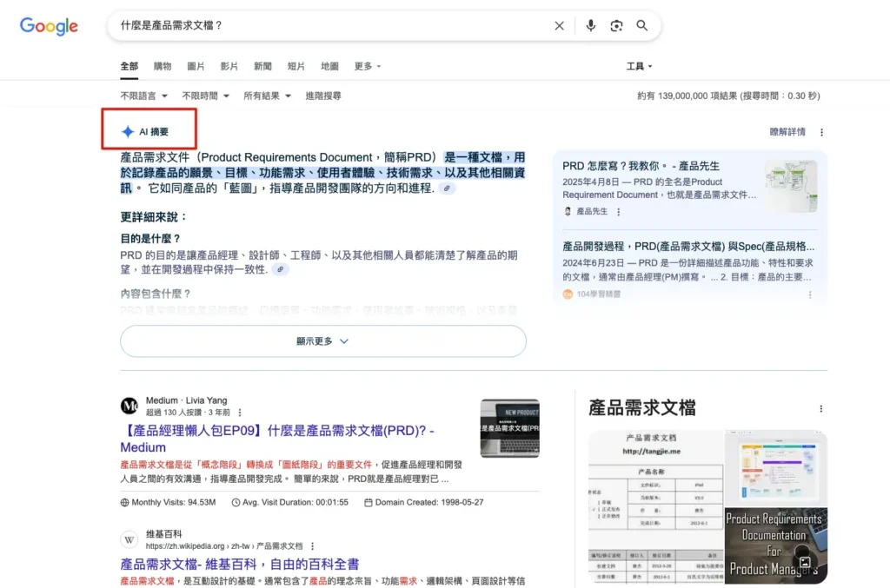Submit search with magnifier icon
This screenshot has width=890, height=588.
coord(642,25)
